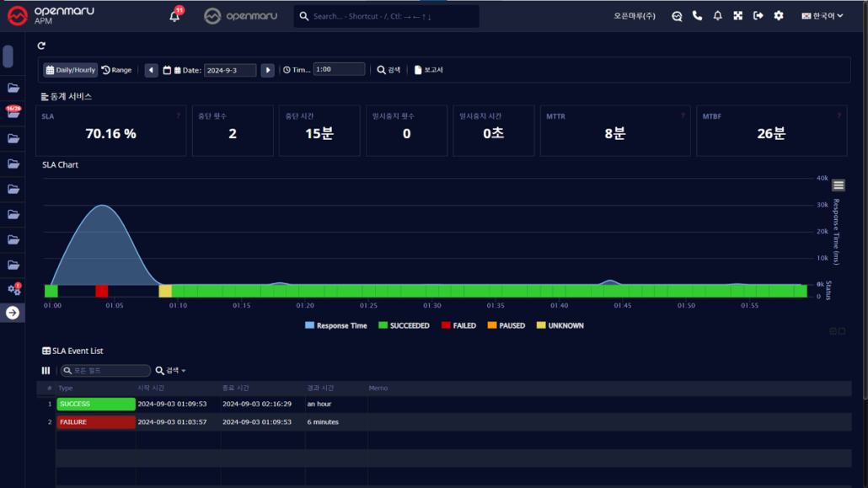Image resolution: width=868 pixels, height=488 pixels.
Task: Switch to Range mode
Action: click(117, 70)
